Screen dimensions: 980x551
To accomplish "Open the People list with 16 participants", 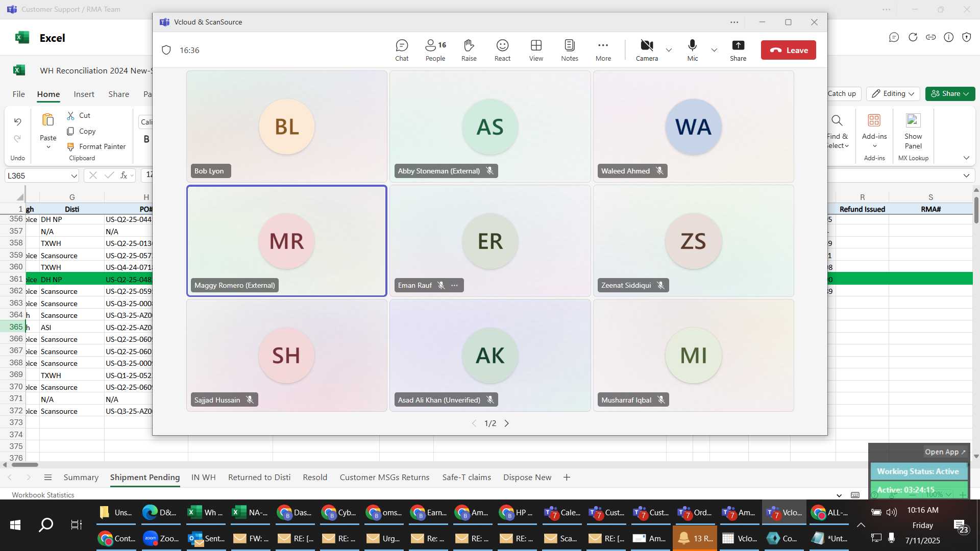I will pos(435,51).
